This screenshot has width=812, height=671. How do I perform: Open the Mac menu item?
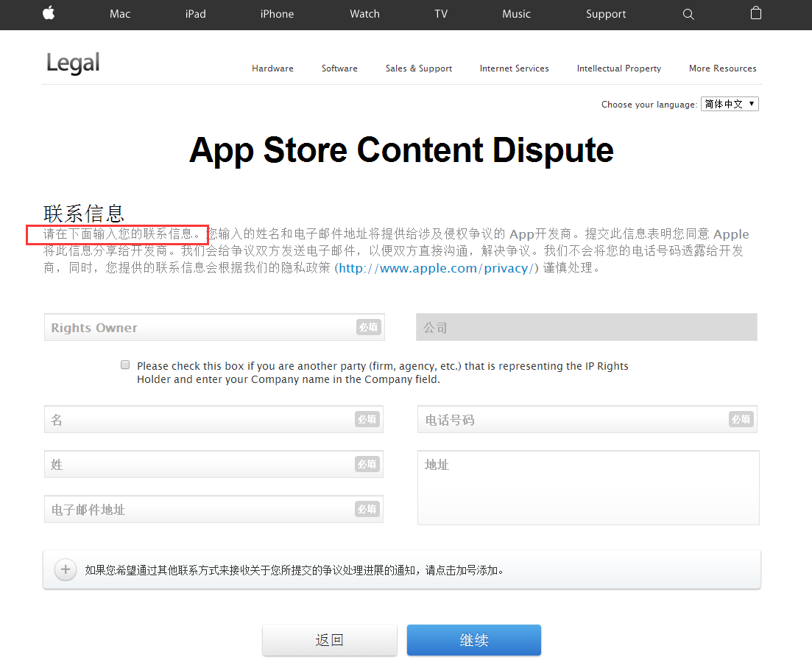tap(120, 14)
